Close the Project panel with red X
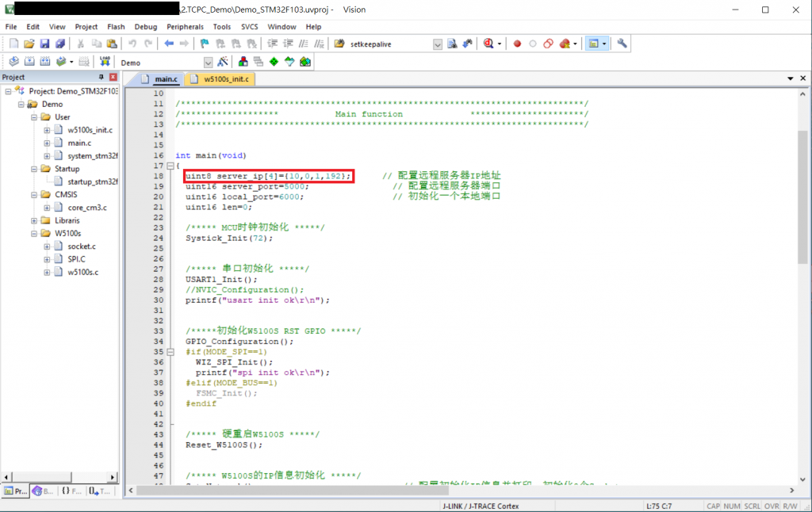 113,77
